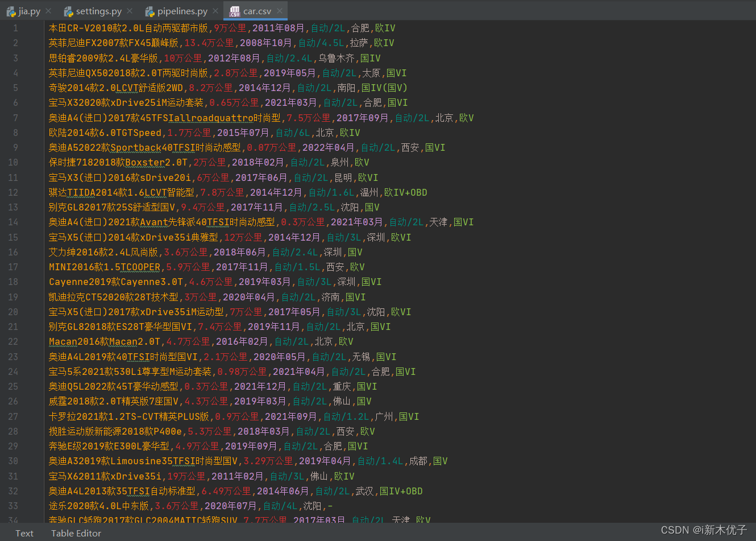Click text 'Macan2016款Macan2.0T'
Image resolution: width=756 pixels, height=541 pixels.
click(x=105, y=341)
